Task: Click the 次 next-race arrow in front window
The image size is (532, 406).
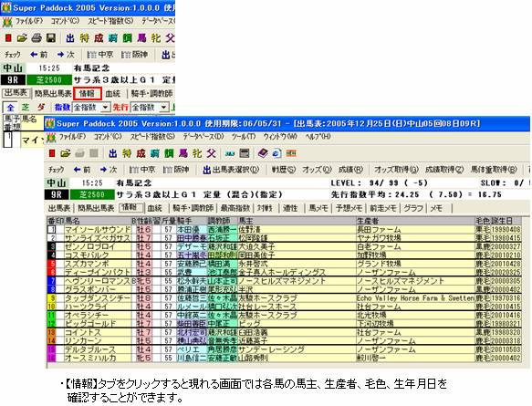Action: point(109,170)
